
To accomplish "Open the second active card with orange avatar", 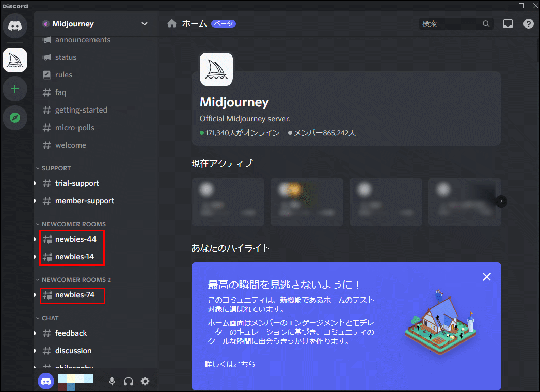I will (307, 202).
